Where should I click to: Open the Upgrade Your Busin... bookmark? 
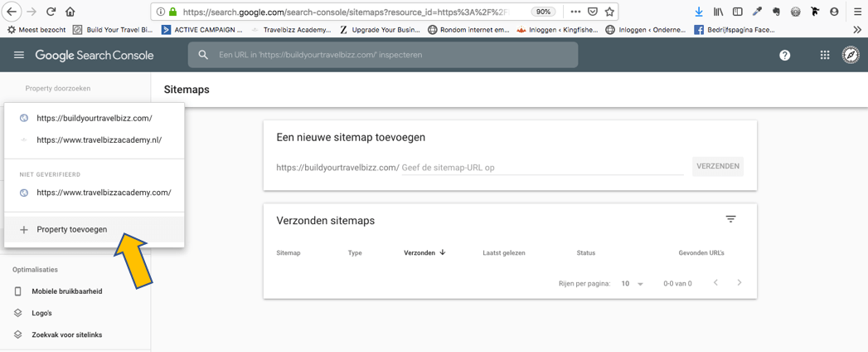point(380,29)
